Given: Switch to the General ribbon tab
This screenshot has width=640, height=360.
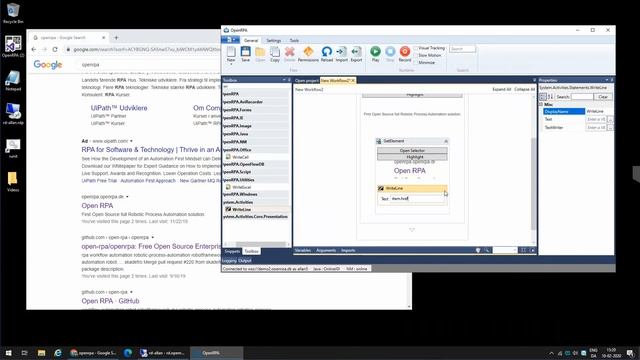Looking at the screenshot, I should tap(251, 40).
